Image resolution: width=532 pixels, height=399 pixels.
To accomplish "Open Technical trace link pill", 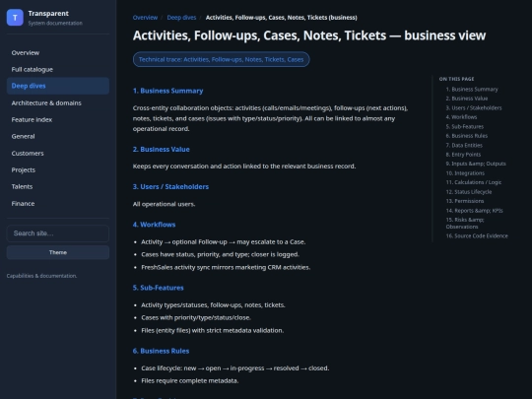I will (x=222, y=59).
